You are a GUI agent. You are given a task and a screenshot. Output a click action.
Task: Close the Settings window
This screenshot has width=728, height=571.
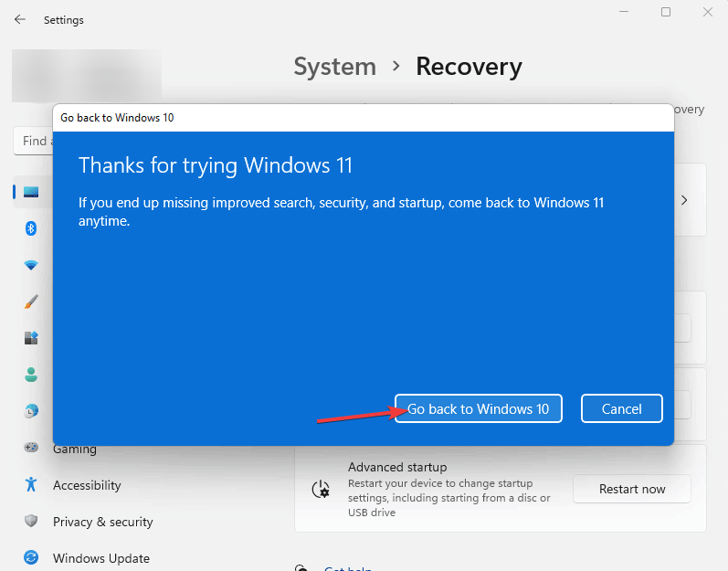[x=708, y=12]
